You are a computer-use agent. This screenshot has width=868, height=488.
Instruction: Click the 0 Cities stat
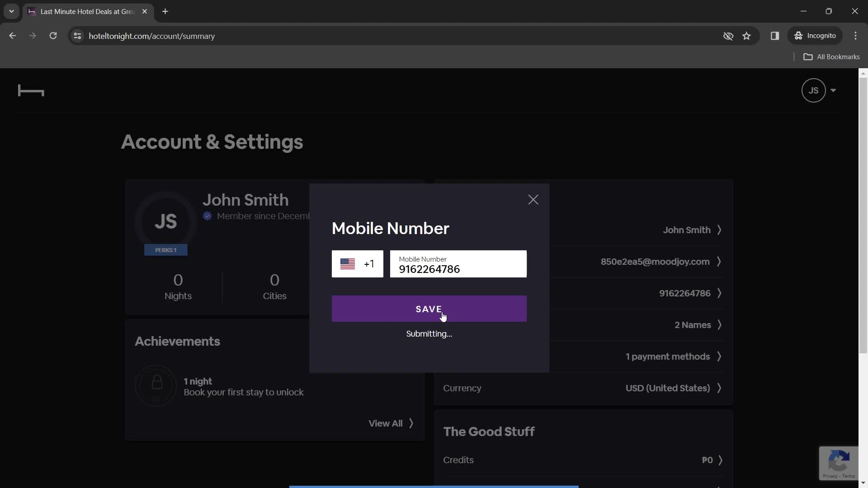tap(274, 286)
